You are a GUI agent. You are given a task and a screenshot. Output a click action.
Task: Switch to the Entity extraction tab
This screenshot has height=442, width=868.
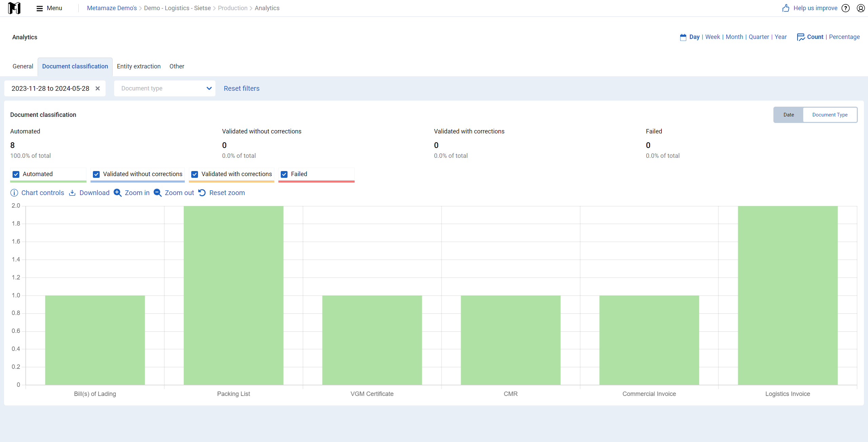pos(139,66)
